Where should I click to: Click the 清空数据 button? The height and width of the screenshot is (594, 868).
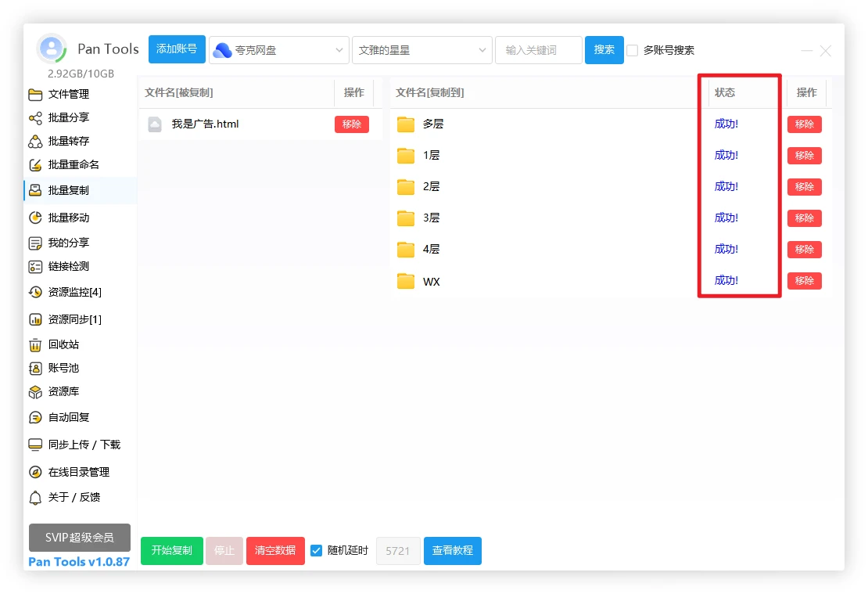(x=275, y=550)
